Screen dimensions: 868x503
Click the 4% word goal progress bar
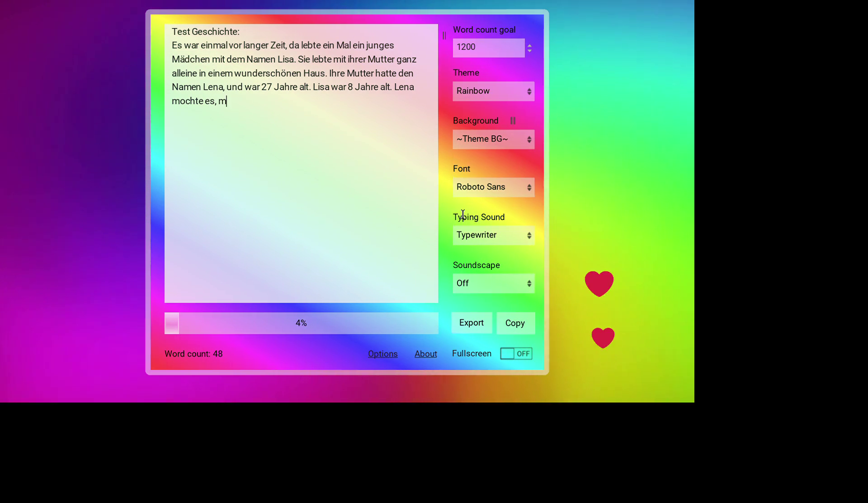(302, 323)
